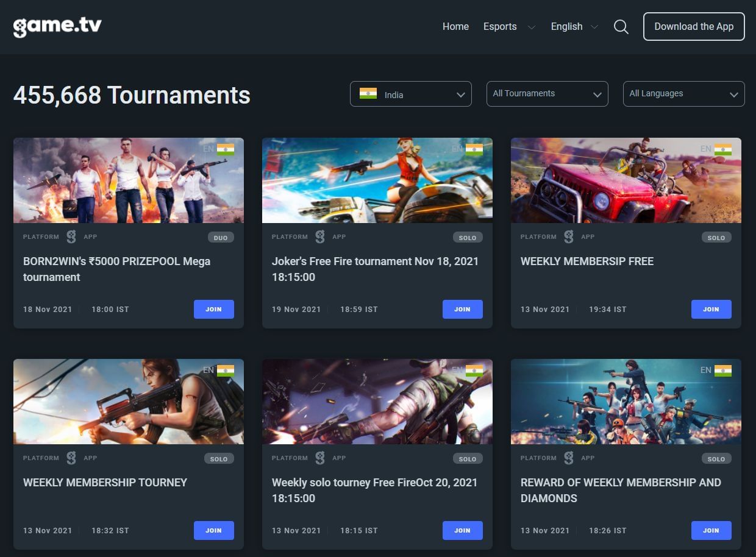
Task: Click the Download the App button
Action: click(694, 27)
